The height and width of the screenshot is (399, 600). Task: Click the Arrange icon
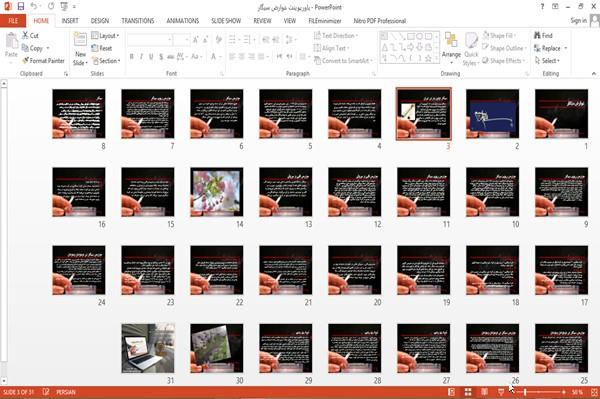click(451, 40)
